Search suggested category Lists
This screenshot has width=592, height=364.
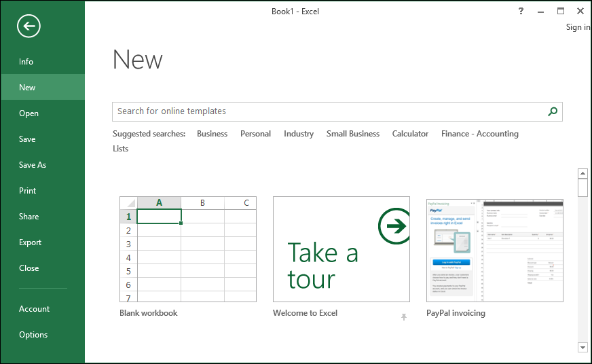point(120,149)
